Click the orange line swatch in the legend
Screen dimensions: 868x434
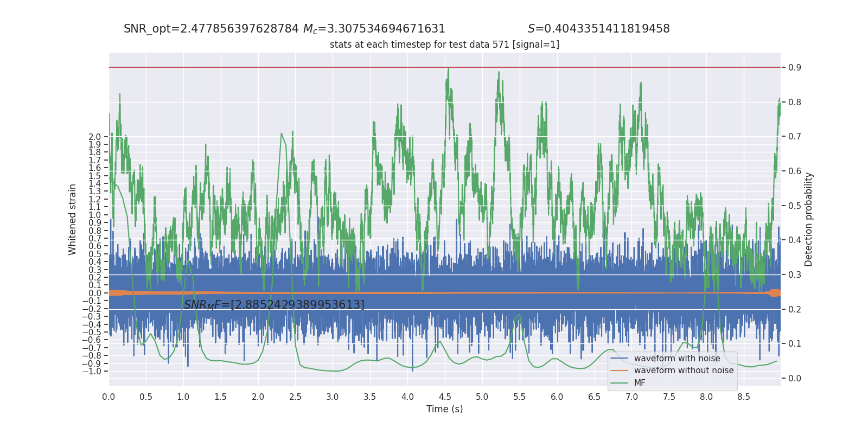pos(619,371)
